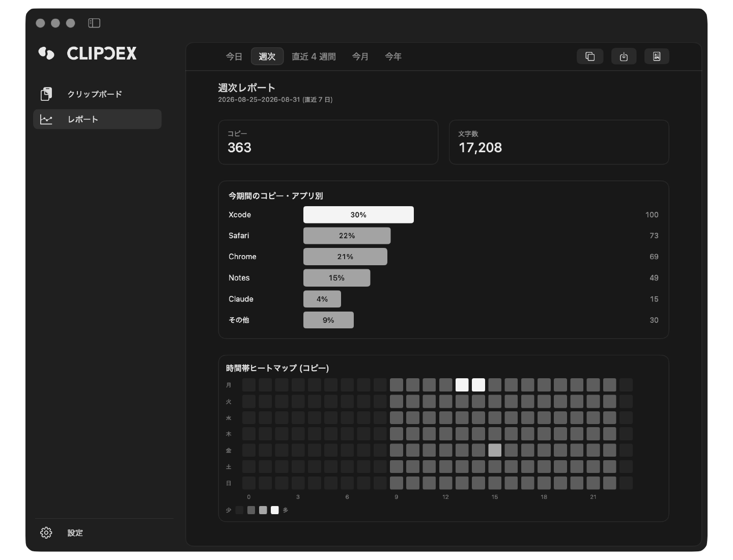Click the Notes app label
733x560 pixels.
pos(239,278)
